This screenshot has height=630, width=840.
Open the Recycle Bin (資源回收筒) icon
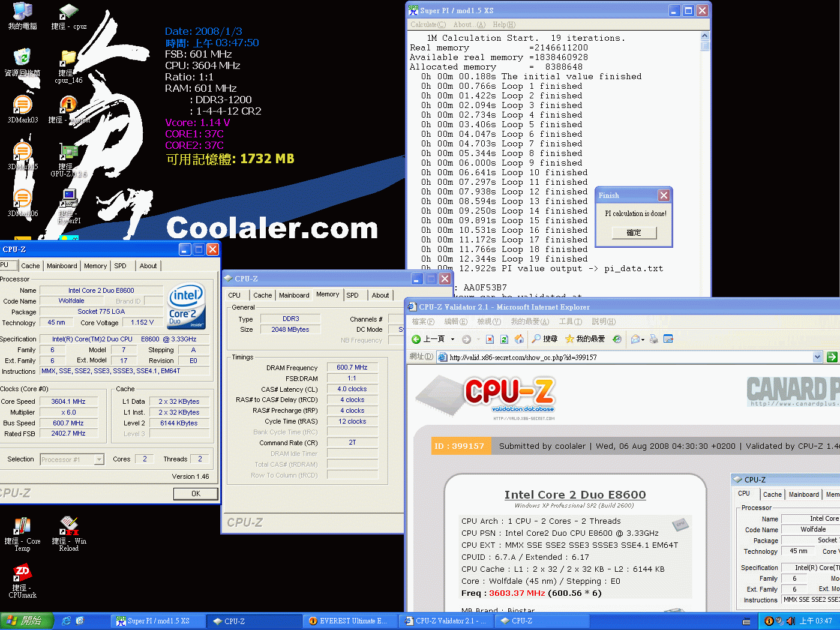click(22, 62)
